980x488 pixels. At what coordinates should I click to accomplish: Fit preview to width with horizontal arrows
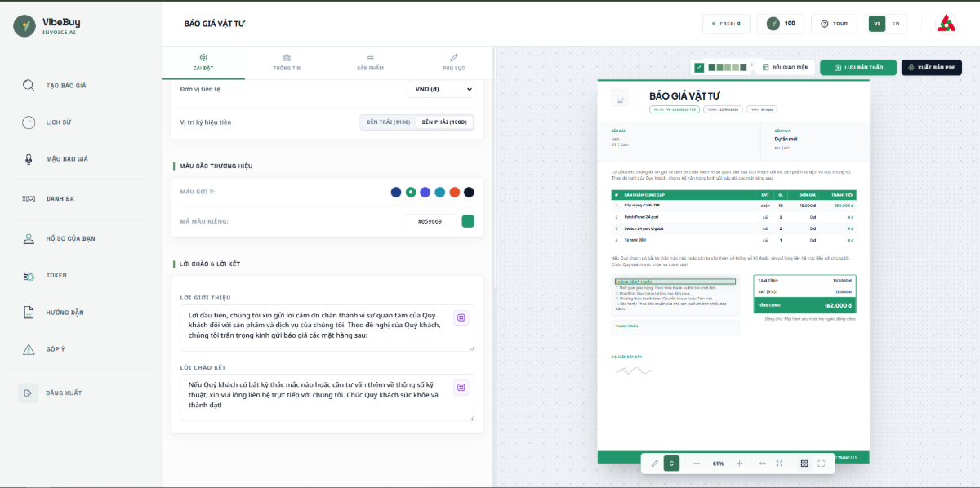(x=762, y=464)
